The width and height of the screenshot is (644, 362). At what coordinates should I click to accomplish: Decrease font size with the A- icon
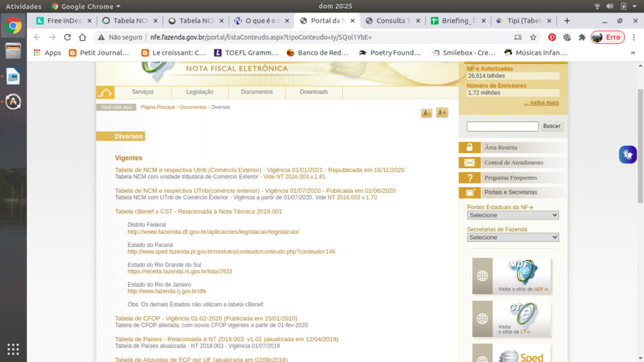[x=426, y=113]
